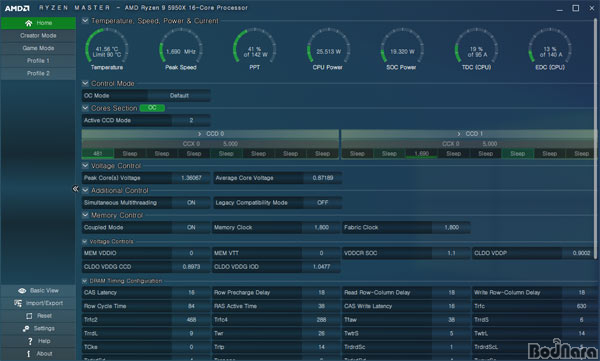The width and height of the screenshot is (600, 361).
Task: Collapse the Additional Control section
Action: 85,190
